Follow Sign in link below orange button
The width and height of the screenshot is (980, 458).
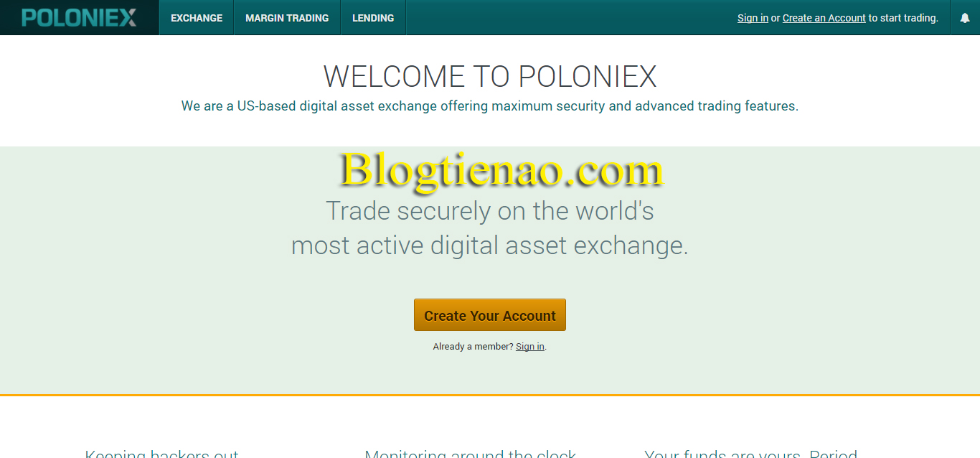tap(530, 347)
